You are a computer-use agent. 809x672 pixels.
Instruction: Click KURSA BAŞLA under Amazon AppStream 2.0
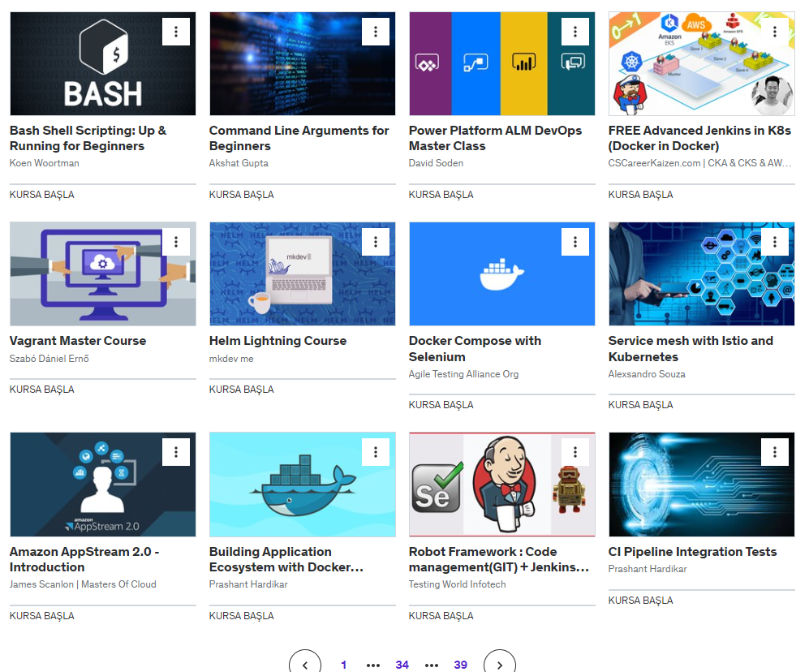point(42,616)
